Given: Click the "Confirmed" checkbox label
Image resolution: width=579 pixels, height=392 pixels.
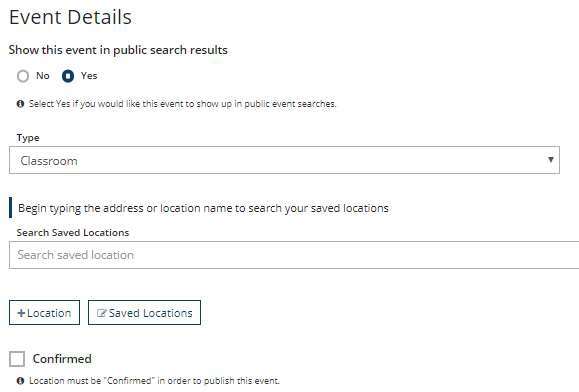Looking at the screenshot, I should (62, 359).
